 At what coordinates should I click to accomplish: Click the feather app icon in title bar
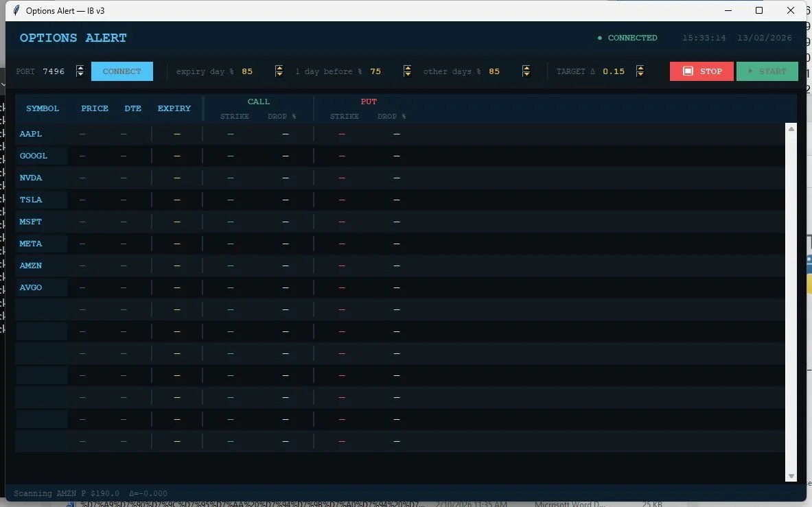point(16,10)
